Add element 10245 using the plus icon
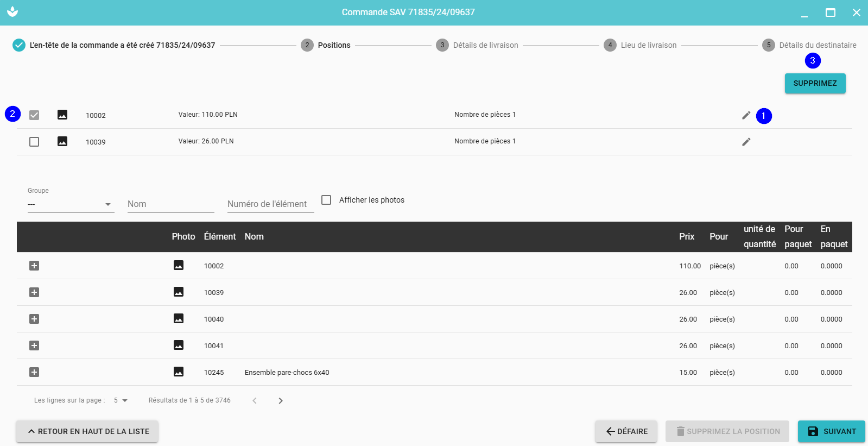This screenshot has width=868, height=446. tap(34, 372)
